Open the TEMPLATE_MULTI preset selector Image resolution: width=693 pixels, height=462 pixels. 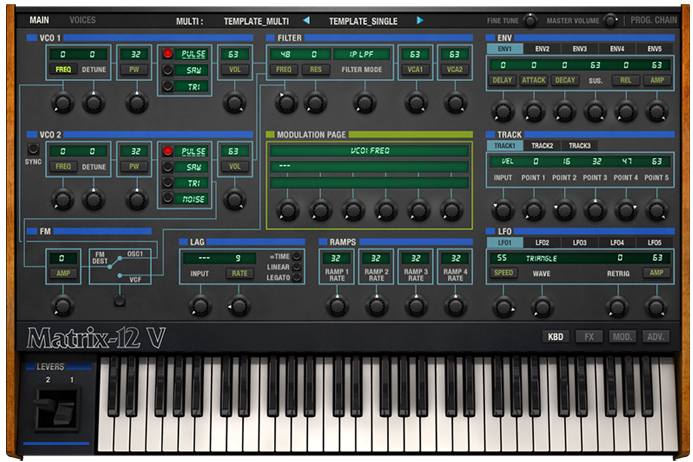256,21
